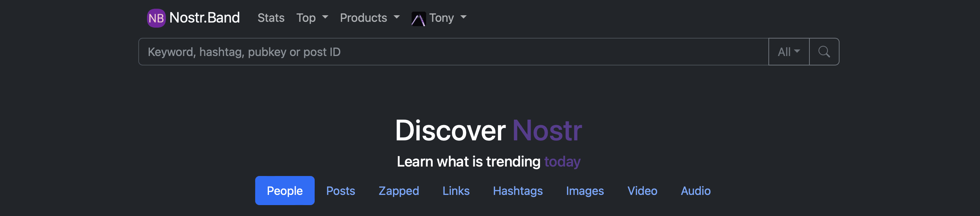Click the magnifying glass search icon
Viewport: 980px width, 216px height.
[x=824, y=52]
